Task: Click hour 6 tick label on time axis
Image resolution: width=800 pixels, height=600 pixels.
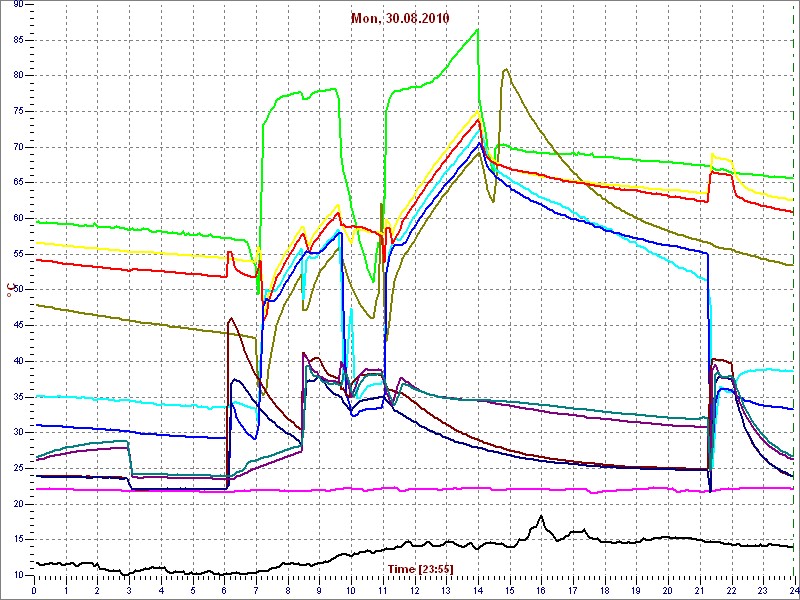Action: point(224,591)
